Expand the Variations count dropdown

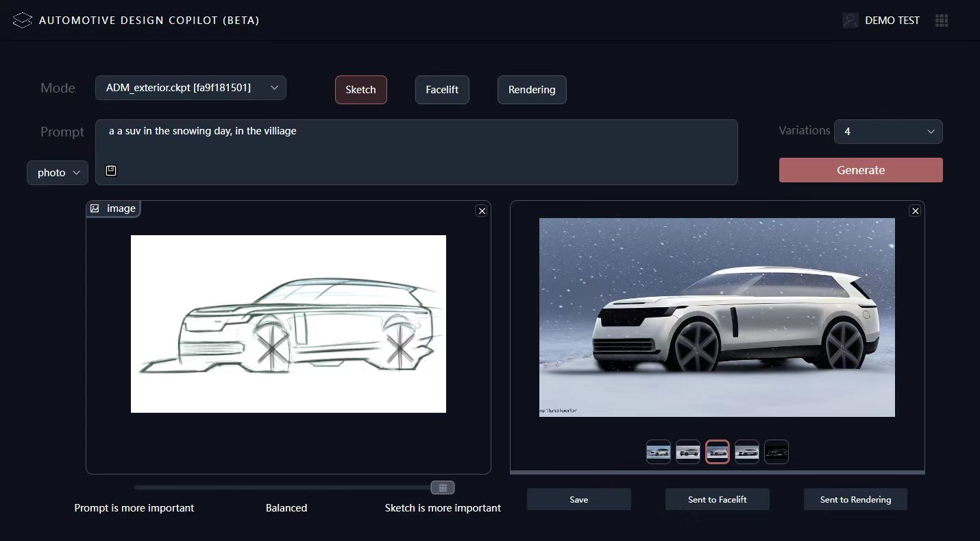pyautogui.click(x=888, y=132)
